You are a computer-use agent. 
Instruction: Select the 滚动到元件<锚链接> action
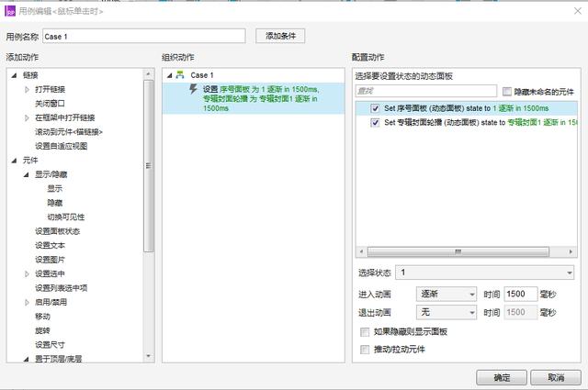69,132
